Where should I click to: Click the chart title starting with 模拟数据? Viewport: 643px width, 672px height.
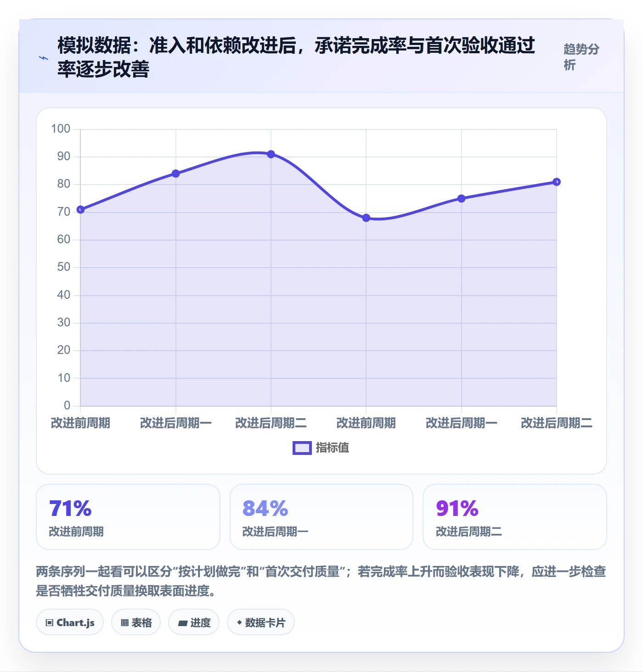[296, 57]
